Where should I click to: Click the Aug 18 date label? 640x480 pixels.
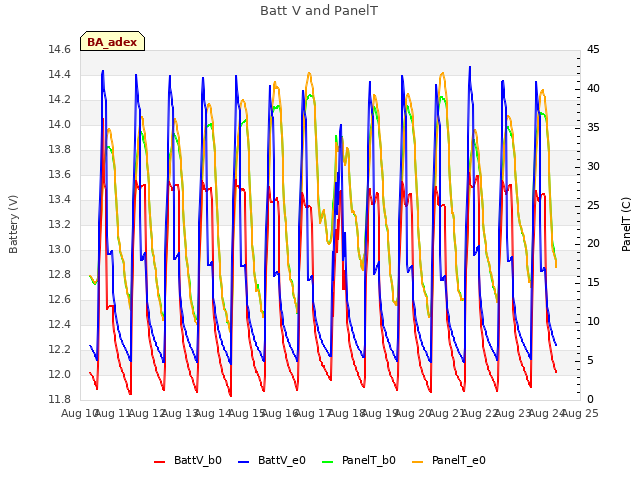347,414
